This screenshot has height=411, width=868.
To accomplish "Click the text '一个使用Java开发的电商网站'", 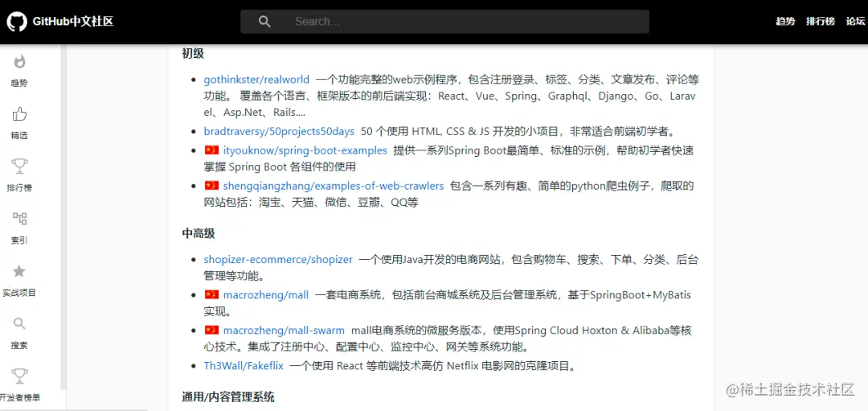I will pyautogui.click(x=431, y=259).
